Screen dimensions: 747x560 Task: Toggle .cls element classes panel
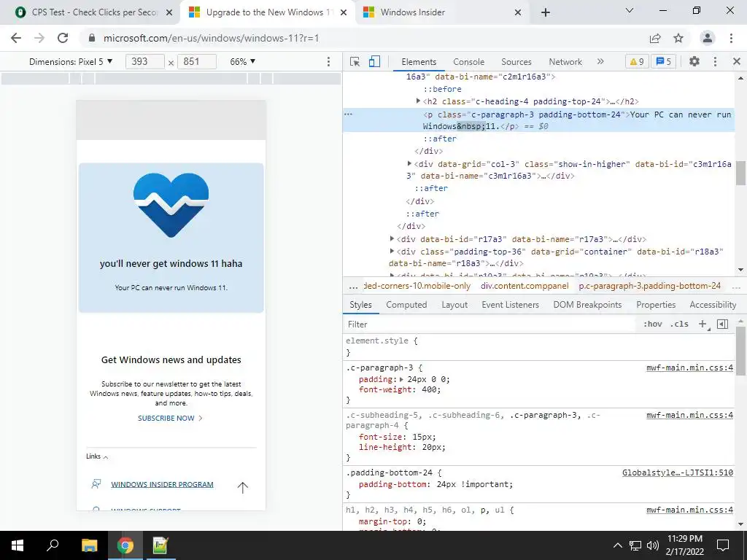(679, 324)
